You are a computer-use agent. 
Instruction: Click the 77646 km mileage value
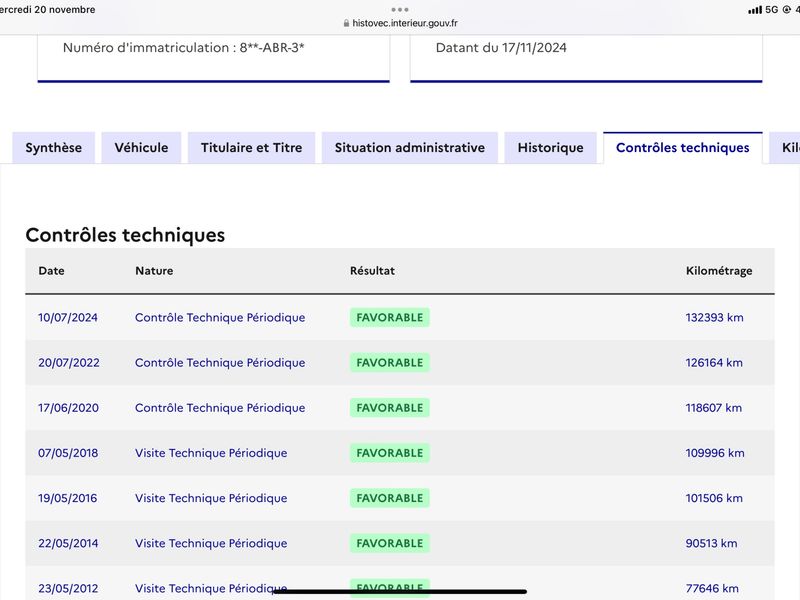tap(712, 588)
